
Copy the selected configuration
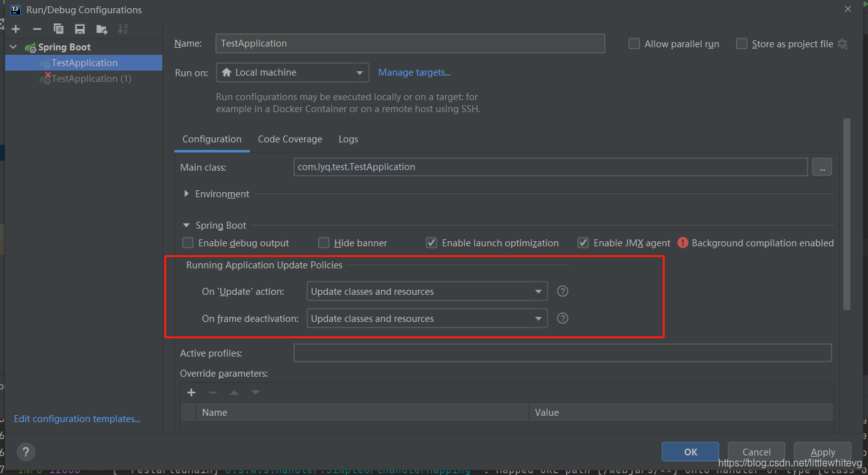[59, 29]
